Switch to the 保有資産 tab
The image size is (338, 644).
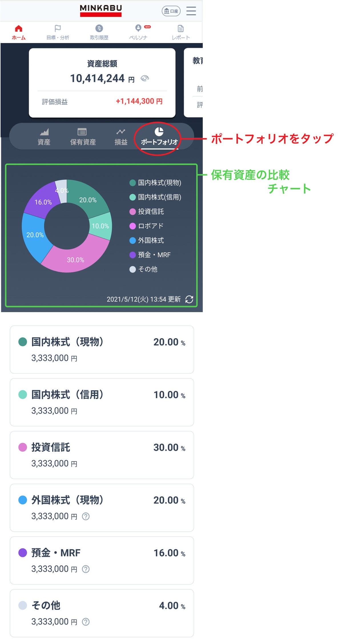[x=83, y=137]
